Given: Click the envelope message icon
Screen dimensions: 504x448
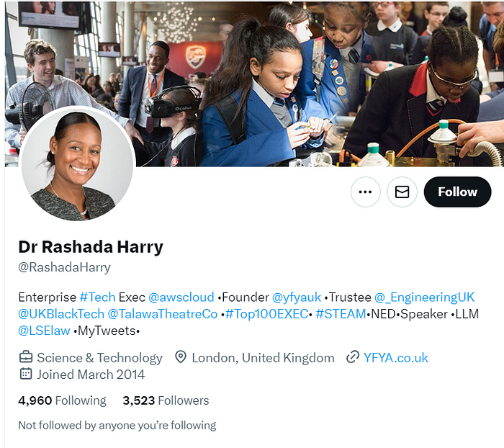Looking at the screenshot, I should click(402, 192).
